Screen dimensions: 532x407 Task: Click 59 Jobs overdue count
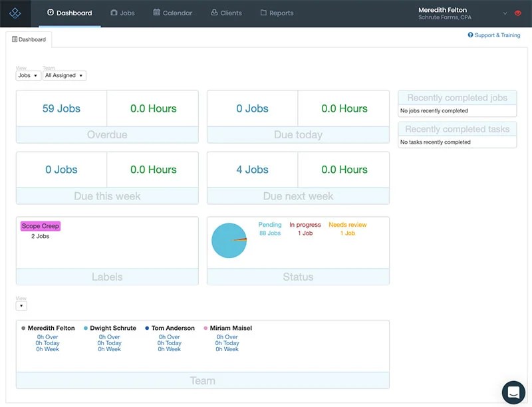(61, 108)
